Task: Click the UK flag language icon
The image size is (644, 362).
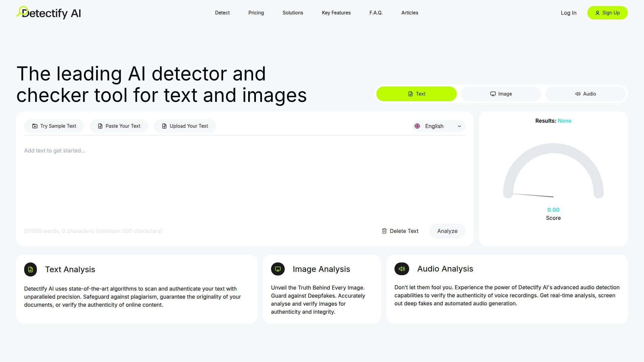Action: tap(417, 126)
